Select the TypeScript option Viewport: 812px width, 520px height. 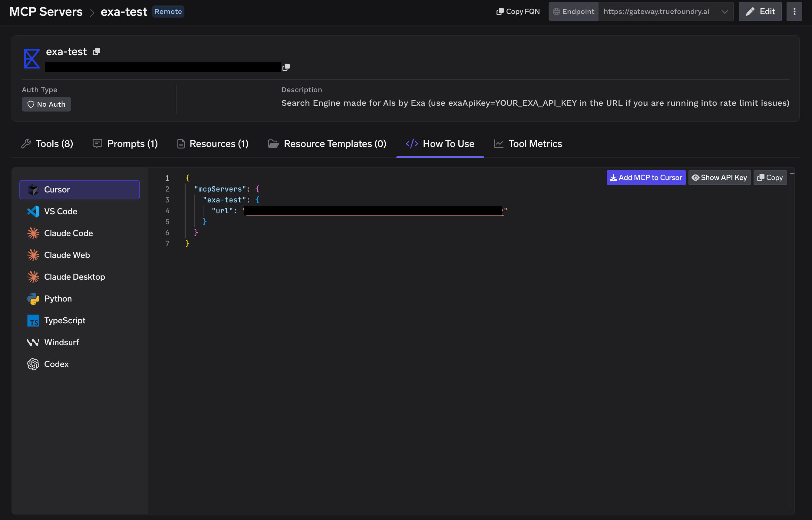pos(80,320)
